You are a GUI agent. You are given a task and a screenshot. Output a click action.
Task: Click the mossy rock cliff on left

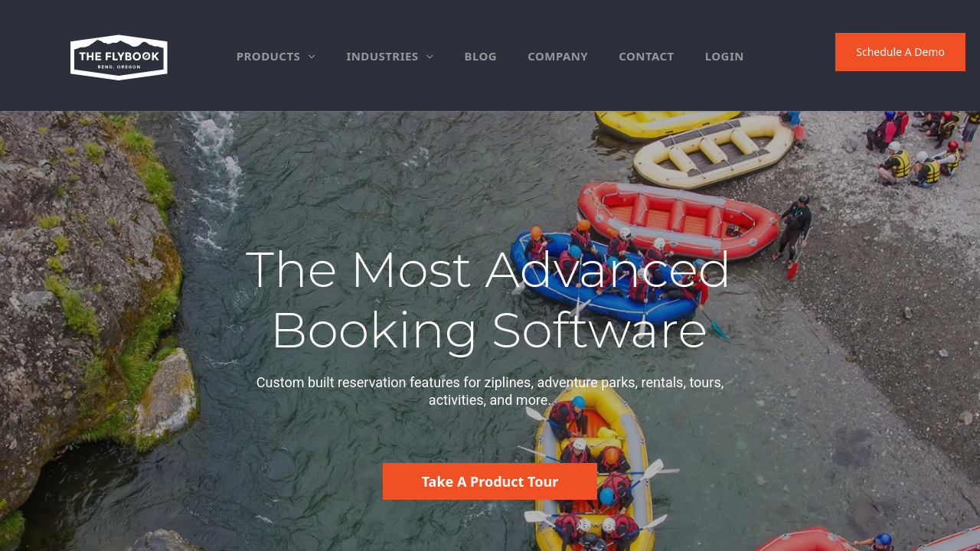tap(88, 306)
